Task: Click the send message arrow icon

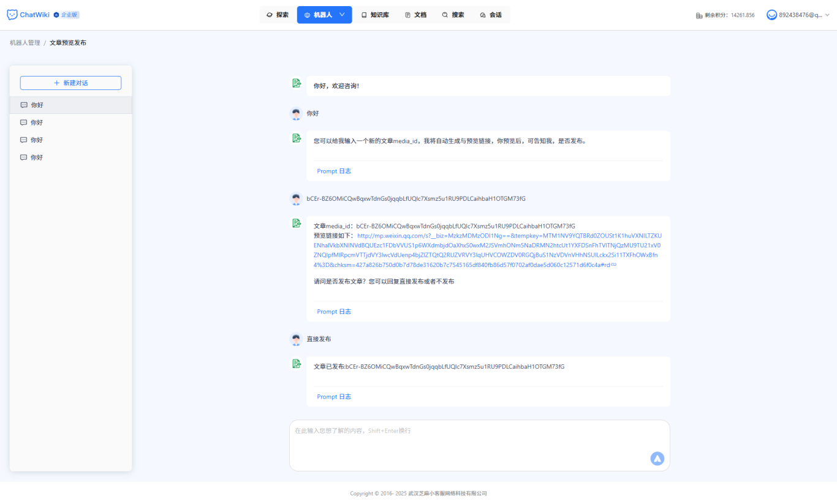Action: [x=657, y=458]
